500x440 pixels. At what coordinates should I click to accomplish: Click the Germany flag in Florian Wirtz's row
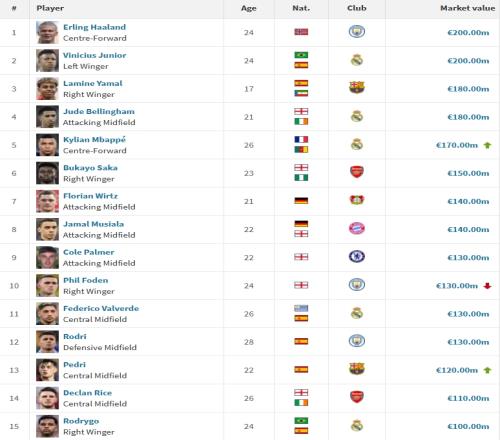[x=301, y=201]
